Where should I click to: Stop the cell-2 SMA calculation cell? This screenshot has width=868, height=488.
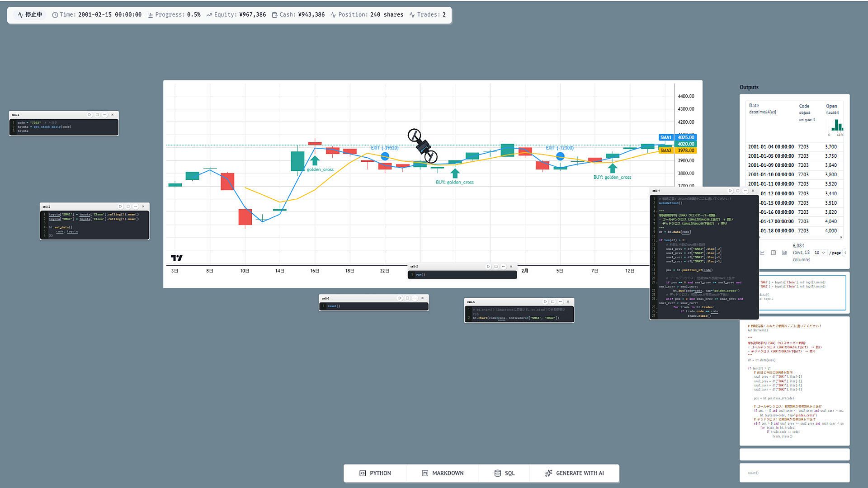point(128,206)
